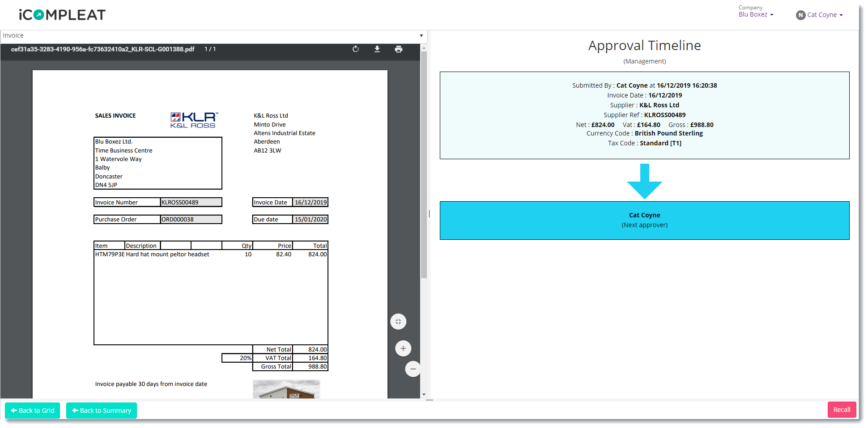Click the 20% VAT rate cell
This screenshot has width=868, height=428.
(237, 358)
